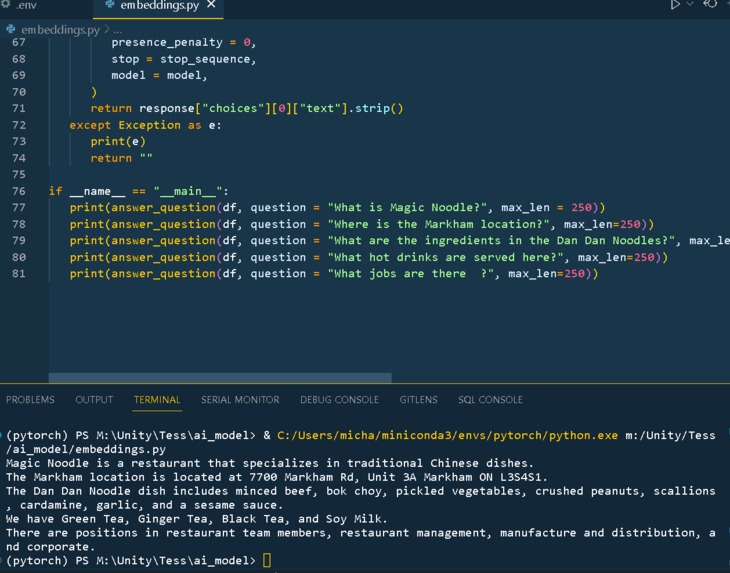
Task: Switch to the .env editor tab
Action: click(x=20, y=5)
